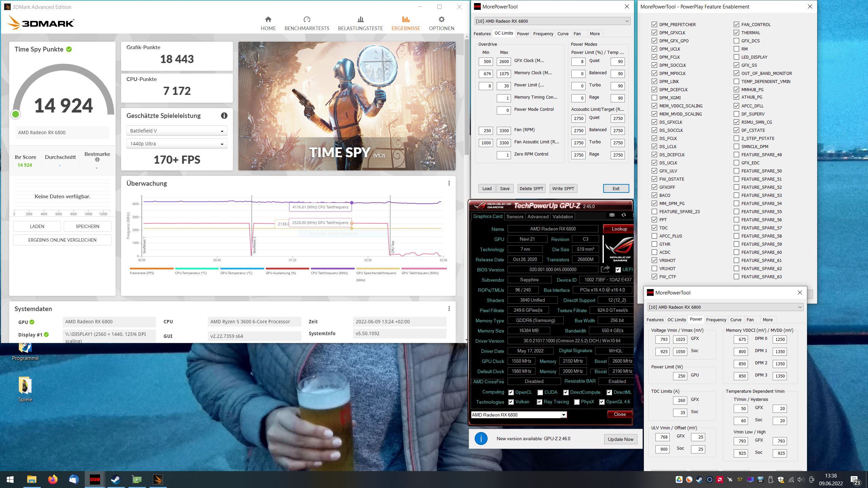Enable DPM_XGMI checkbox
868x488 pixels.
[x=654, y=98]
